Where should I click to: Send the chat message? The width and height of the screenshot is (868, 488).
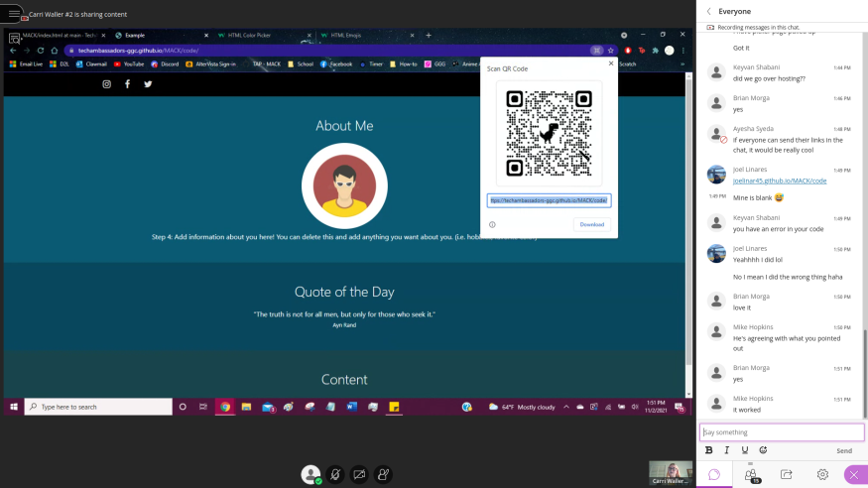pos(843,451)
